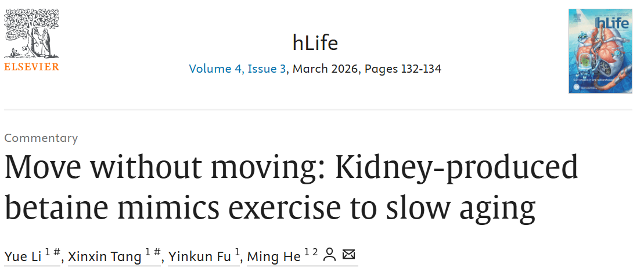This screenshot has height=275, width=644.
Task: Click the person icon beside Ming He
Action: [329, 255]
